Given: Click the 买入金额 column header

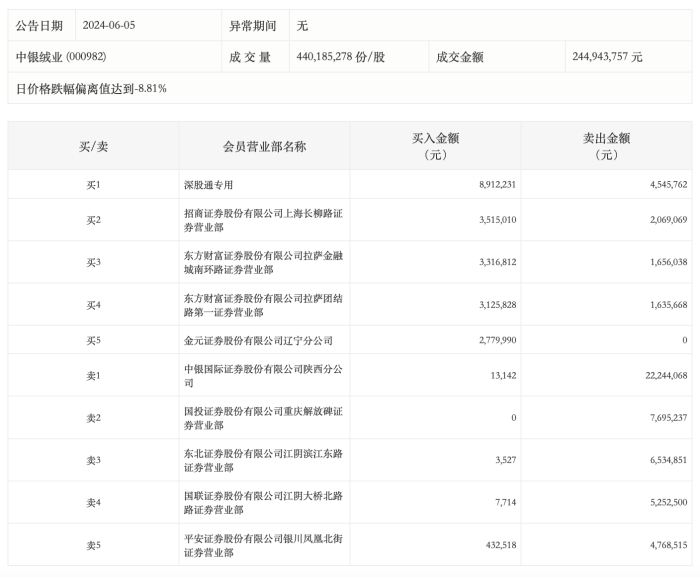Looking at the screenshot, I should [x=435, y=146].
